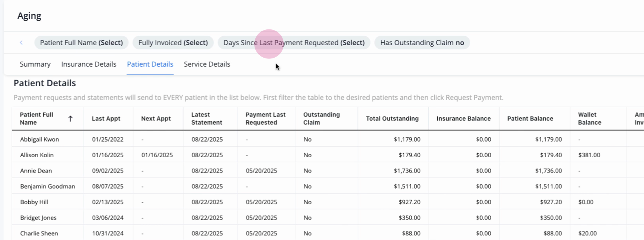This screenshot has height=240, width=644.
Task: Sort by Total Outstanding column
Action: (392, 118)
